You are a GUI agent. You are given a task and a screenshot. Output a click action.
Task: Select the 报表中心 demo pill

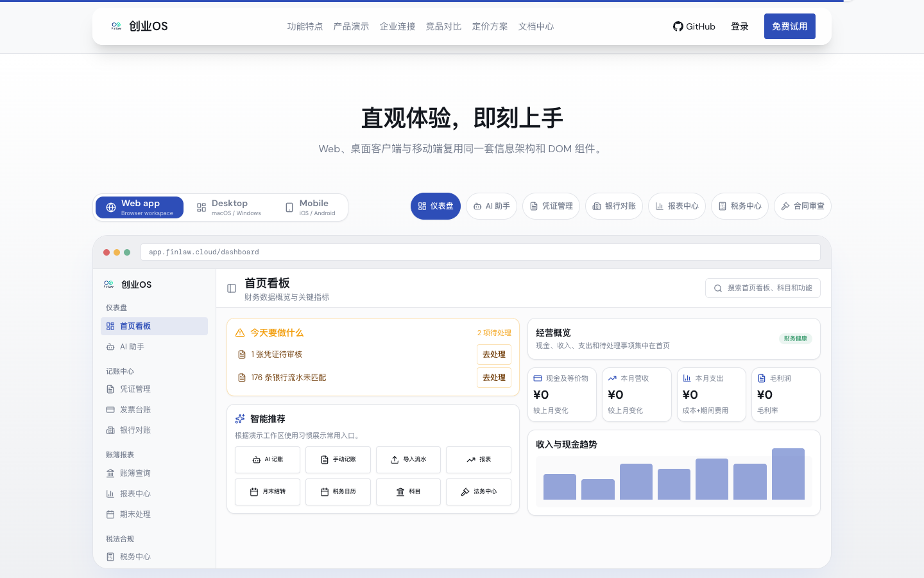coord(677,206)
